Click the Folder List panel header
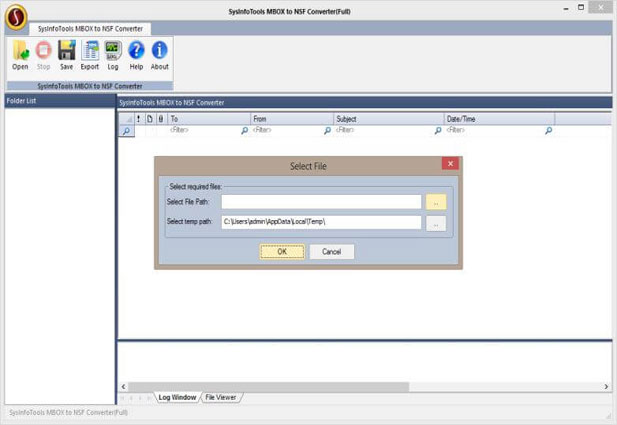617x425 pixels. 60,101
